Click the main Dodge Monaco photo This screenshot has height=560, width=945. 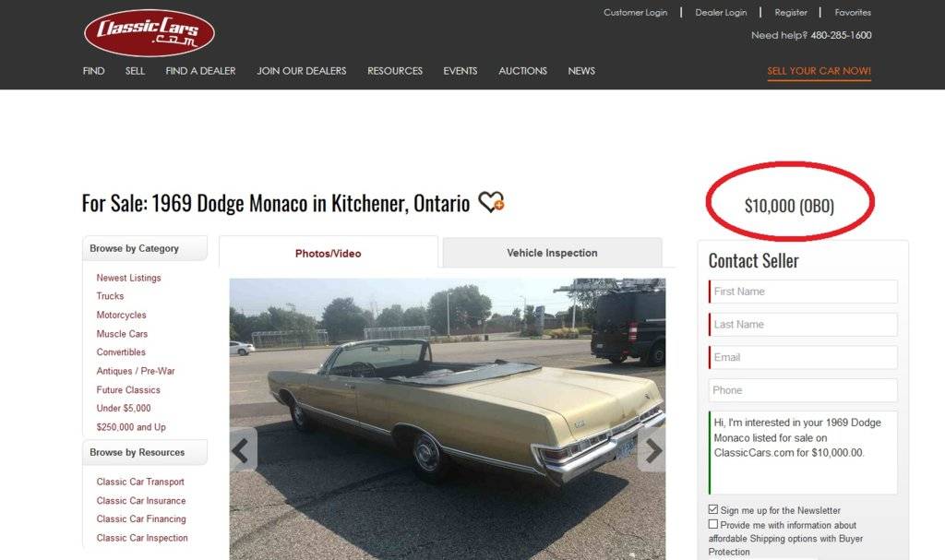pyautogui.click(x=448, y=419)
